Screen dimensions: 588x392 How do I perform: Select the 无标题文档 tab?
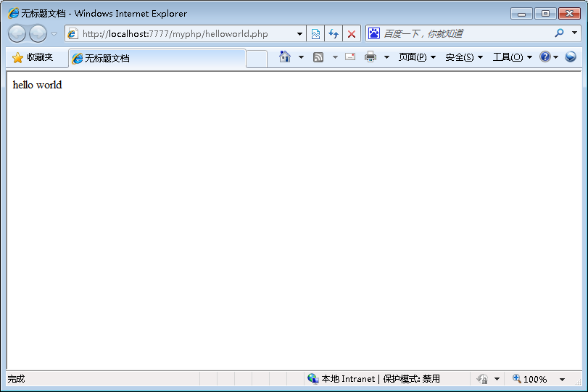157,59
